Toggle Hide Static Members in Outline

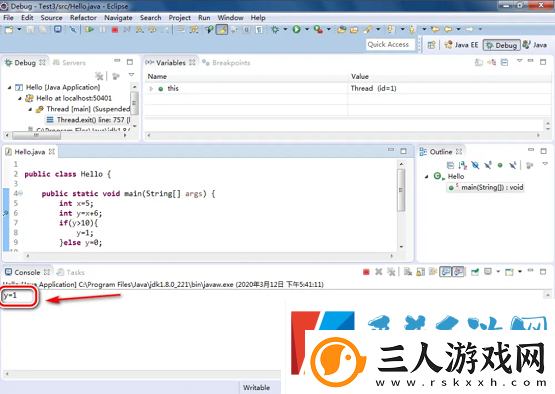click(488, 165)
